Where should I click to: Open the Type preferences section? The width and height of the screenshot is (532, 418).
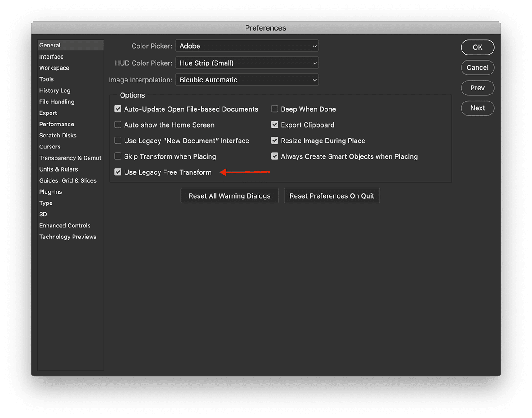[x=71, y=203]
